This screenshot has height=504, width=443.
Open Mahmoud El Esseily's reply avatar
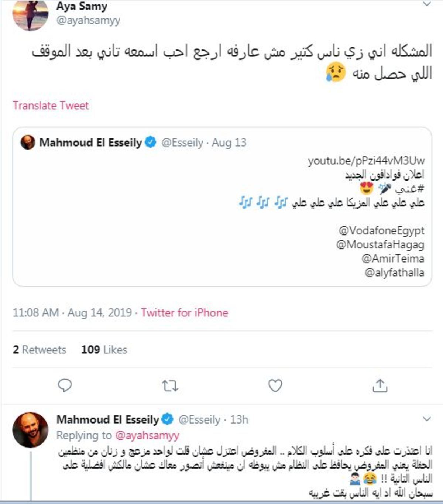pos(30,430)
